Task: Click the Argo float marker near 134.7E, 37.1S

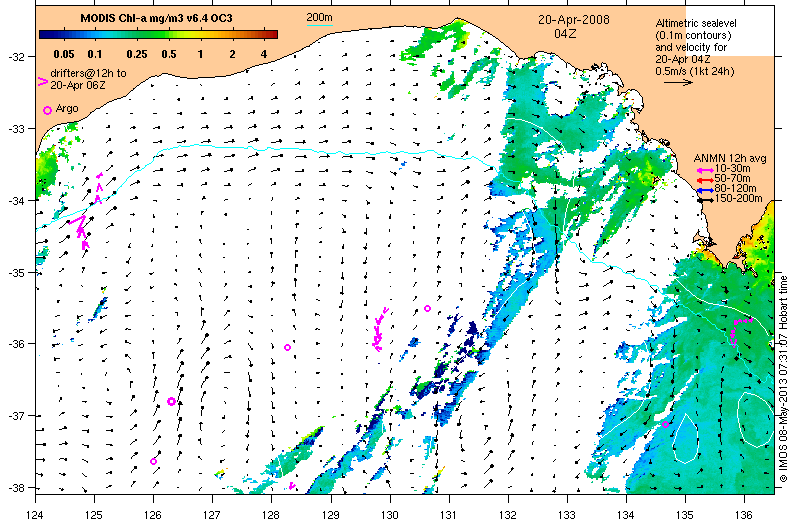Action: point(665,425)
